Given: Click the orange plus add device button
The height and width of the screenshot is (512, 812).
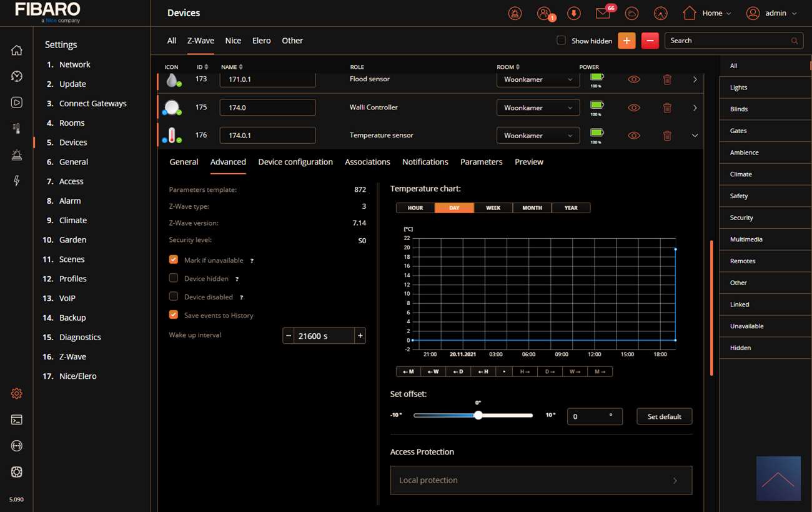Looking at the screenshot, I should 626,41.
